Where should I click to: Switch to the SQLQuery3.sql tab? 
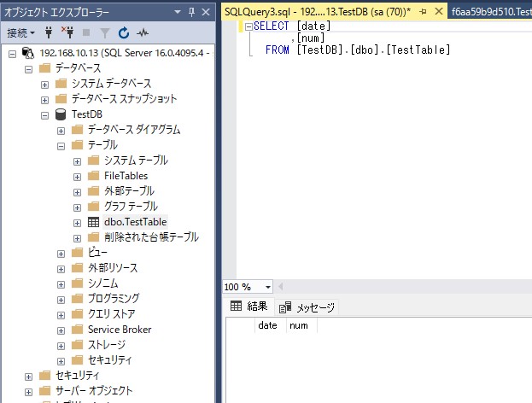pos(317,12)
